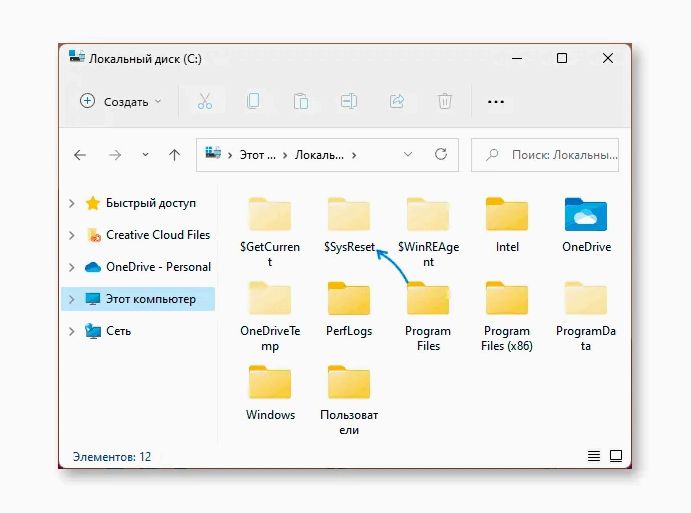Refresh the folder view

click(441, 154)
